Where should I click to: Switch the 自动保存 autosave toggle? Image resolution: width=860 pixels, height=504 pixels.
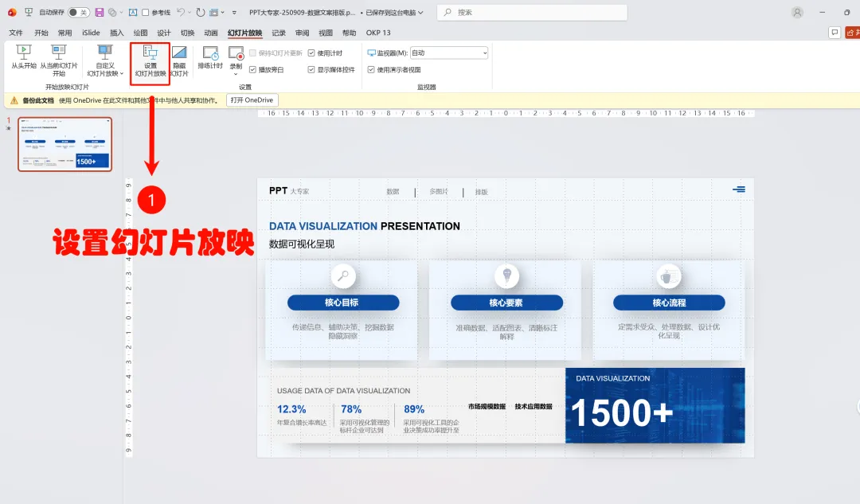pyautogui.click(x=79, y=12)
